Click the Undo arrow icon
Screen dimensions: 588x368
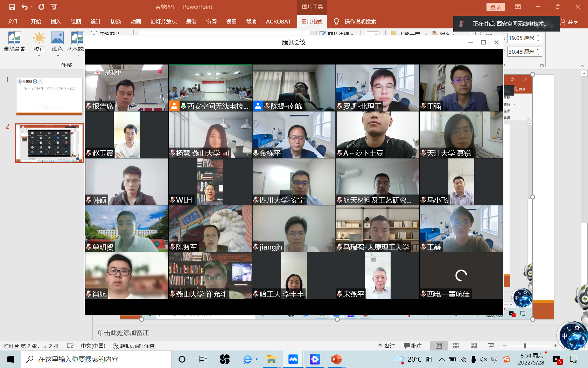point(24,7)
